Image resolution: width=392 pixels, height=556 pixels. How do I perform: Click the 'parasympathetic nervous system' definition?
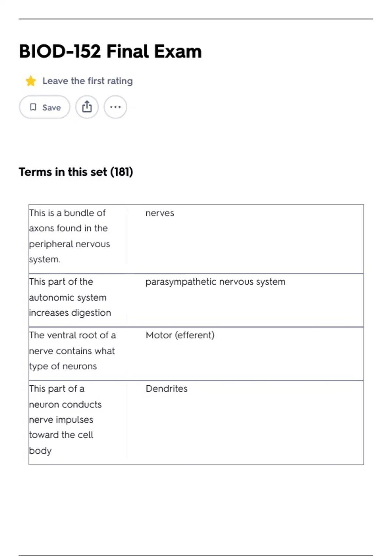pyautogui.click(x=215, y=282)
